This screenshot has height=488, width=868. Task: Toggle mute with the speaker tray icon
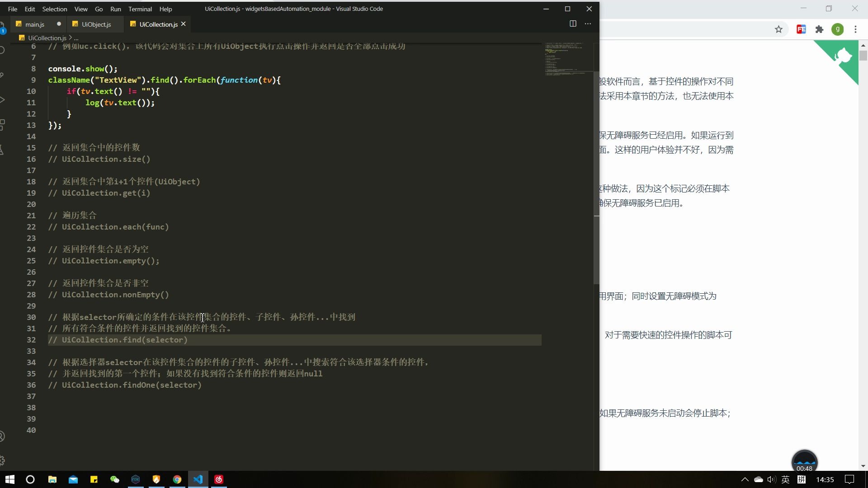[x=771, y=479]
